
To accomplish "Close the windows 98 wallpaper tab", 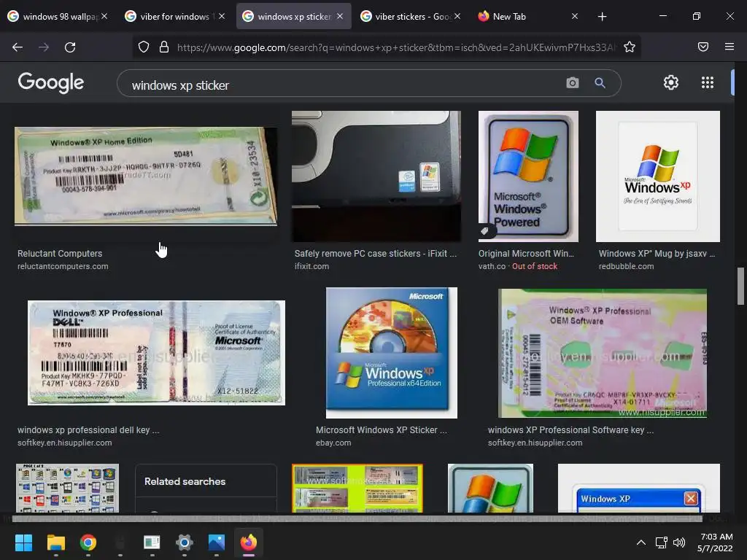I will 104,16.
